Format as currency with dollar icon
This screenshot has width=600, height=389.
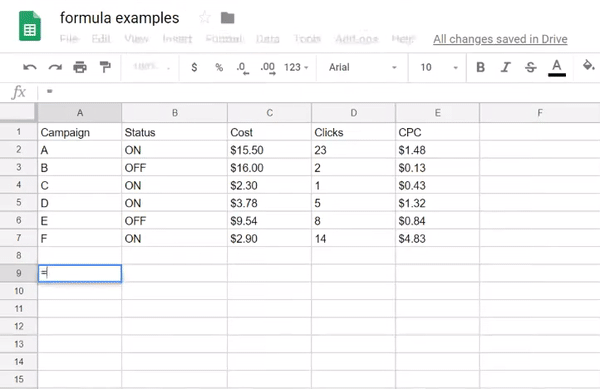(194, 68)
